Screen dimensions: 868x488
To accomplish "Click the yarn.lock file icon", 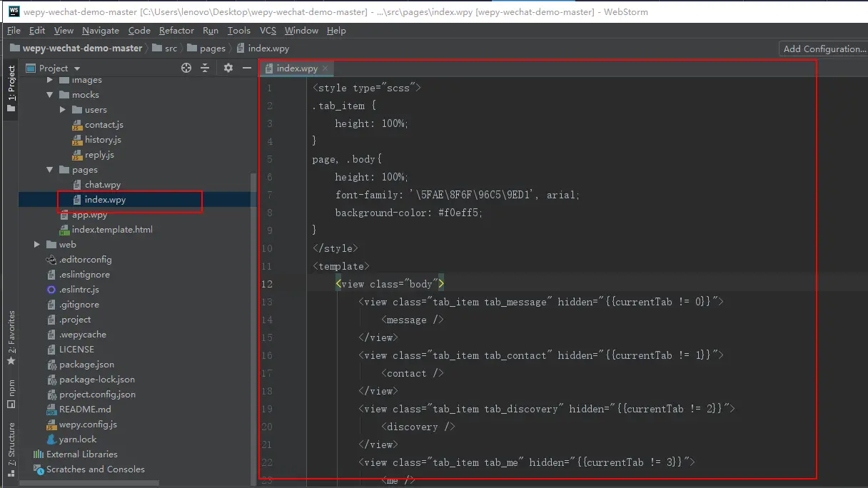I will pos(51,439).
